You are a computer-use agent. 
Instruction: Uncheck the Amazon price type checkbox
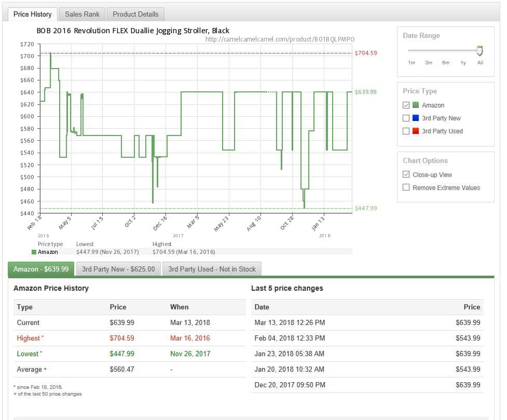[406, 105]
